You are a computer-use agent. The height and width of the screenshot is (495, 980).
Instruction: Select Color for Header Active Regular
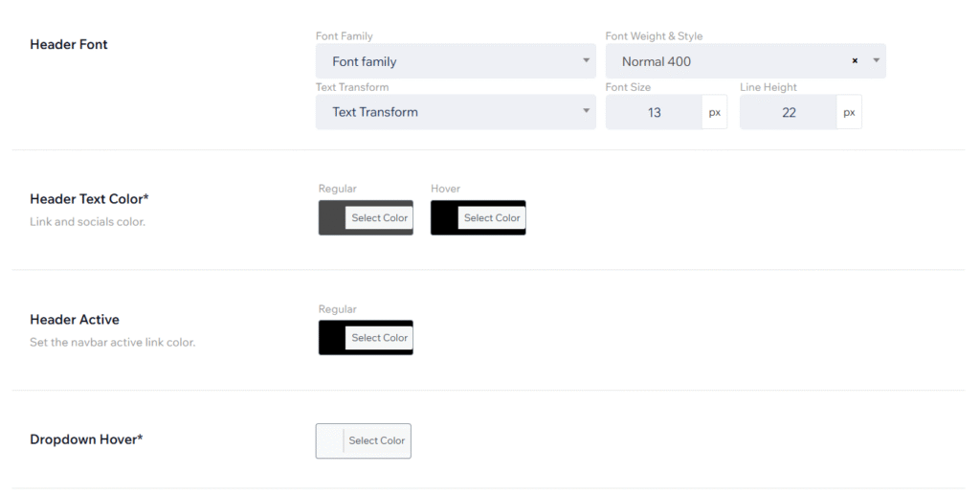click(x=379, y=338)
